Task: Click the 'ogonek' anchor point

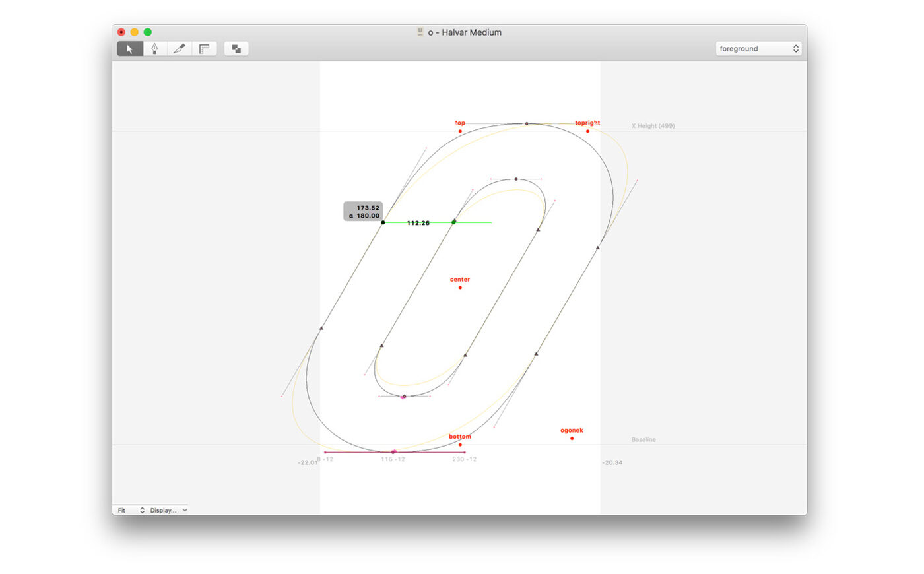Action: pyautogui.click(x=572, y=438)
